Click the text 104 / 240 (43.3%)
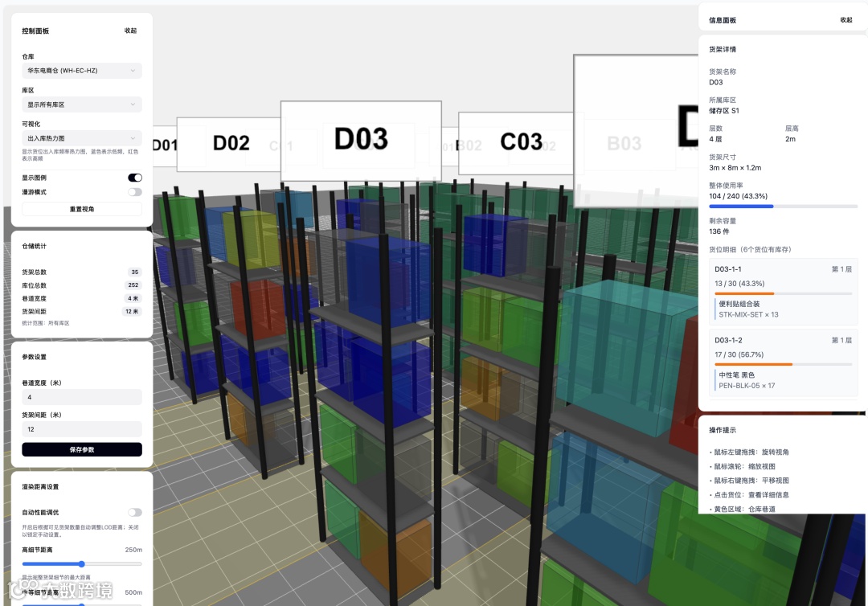Viewport: 868px width, 606px height. click(739, 196)
